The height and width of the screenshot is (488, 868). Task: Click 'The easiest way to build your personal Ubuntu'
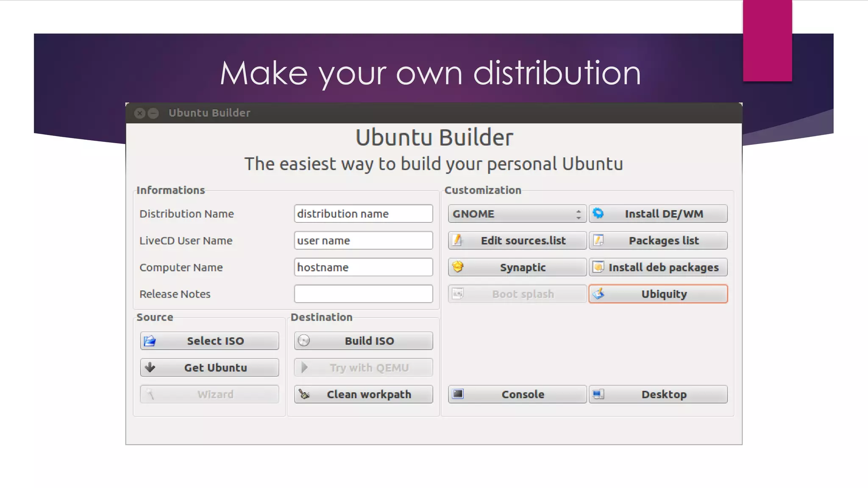[434, 164]
